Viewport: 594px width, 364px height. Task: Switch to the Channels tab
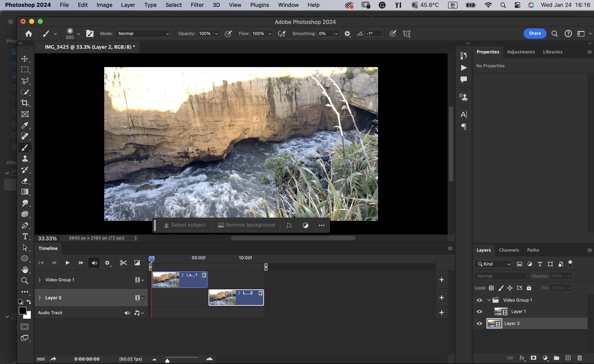509,250
